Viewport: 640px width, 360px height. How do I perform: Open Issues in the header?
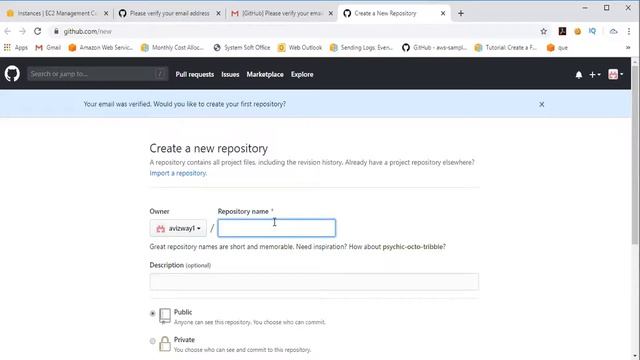(230, 74)
